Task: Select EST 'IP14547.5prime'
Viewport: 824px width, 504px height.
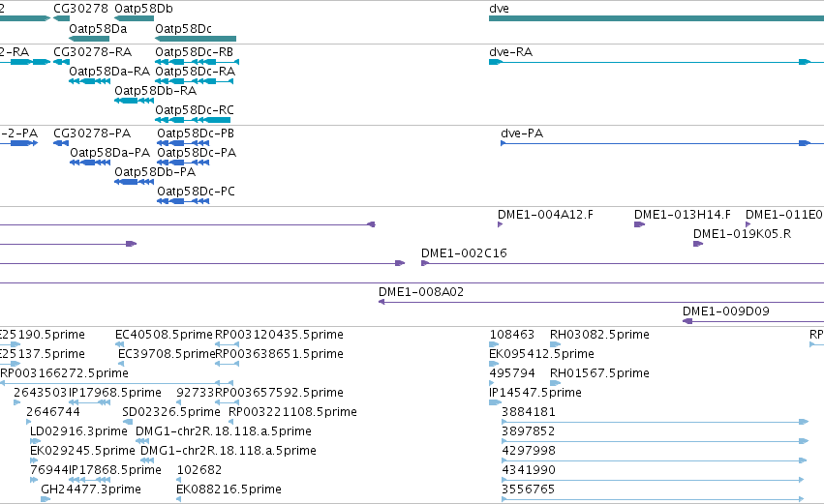Action: [x=535, y=393]
